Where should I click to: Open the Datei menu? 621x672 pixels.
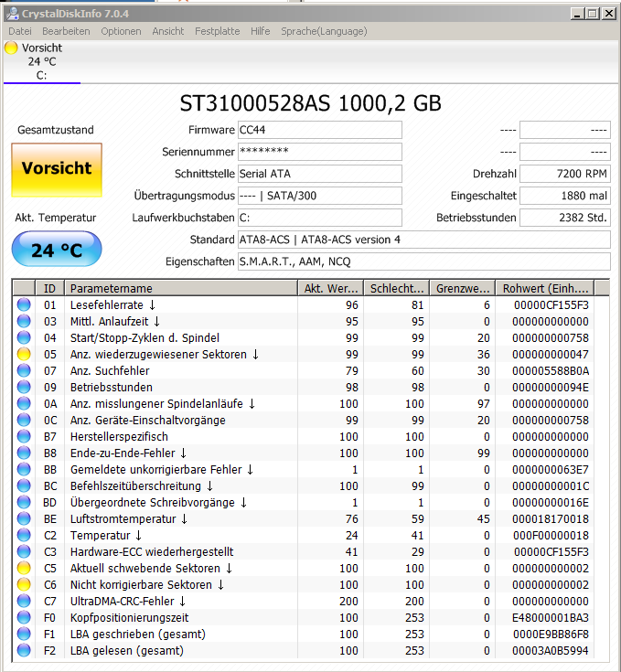[20, 31]
